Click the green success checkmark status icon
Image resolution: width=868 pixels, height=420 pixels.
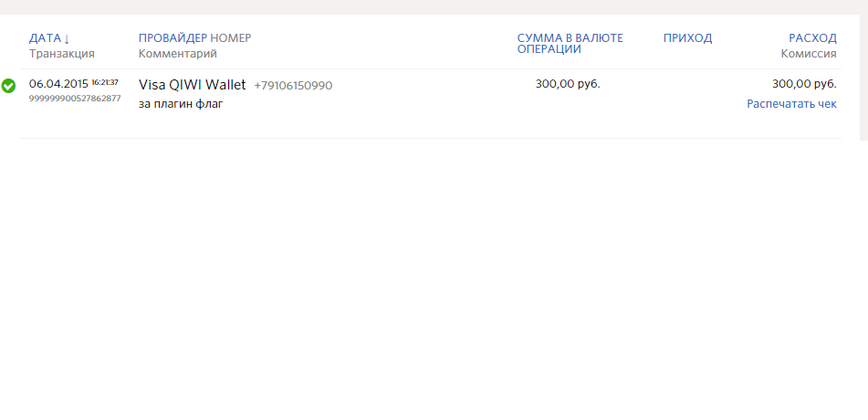[8, 86]
